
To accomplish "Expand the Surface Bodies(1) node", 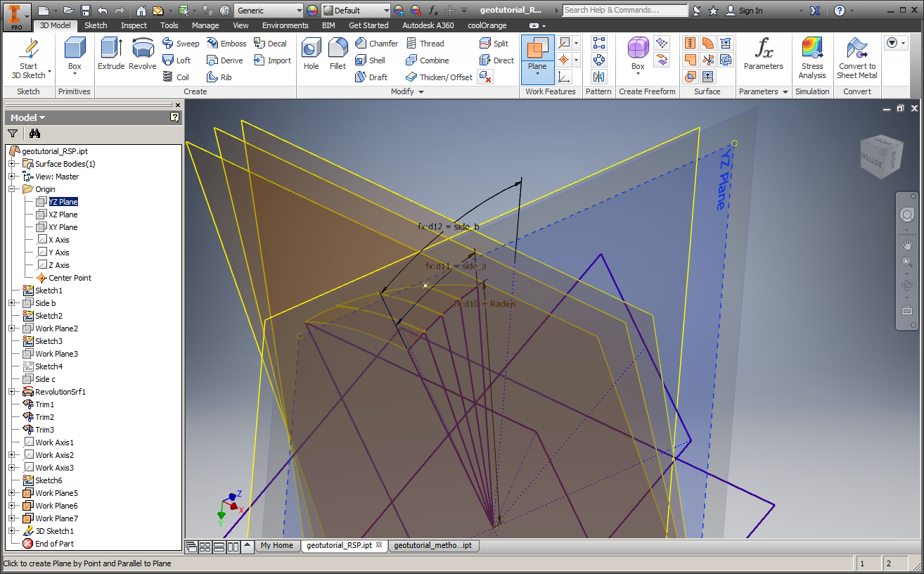I will tap(12, 164).
